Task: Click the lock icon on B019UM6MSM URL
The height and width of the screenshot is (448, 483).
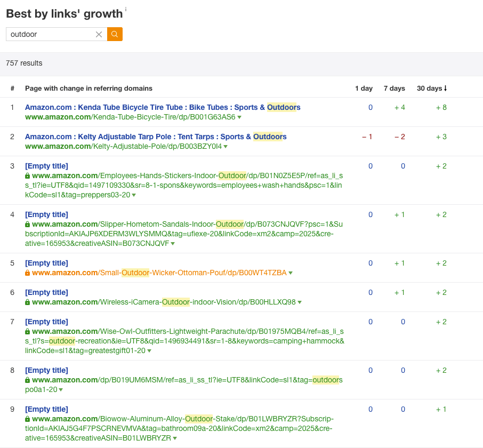Action: pos(27,380)
